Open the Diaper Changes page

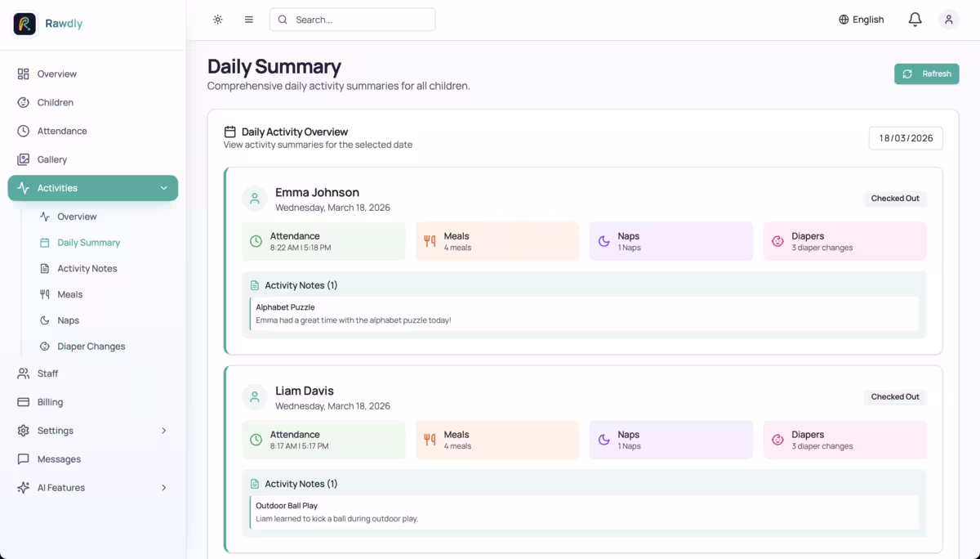[91, 347]
